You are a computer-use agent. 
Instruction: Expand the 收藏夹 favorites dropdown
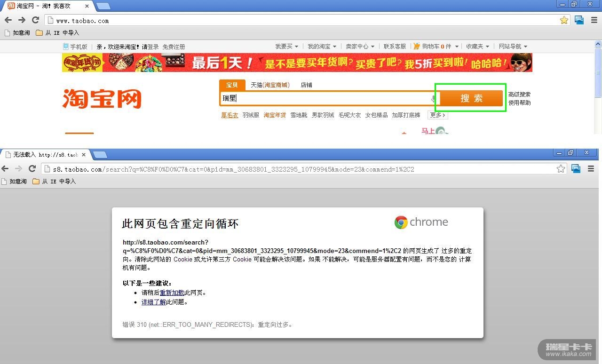[x=478, y=47]
